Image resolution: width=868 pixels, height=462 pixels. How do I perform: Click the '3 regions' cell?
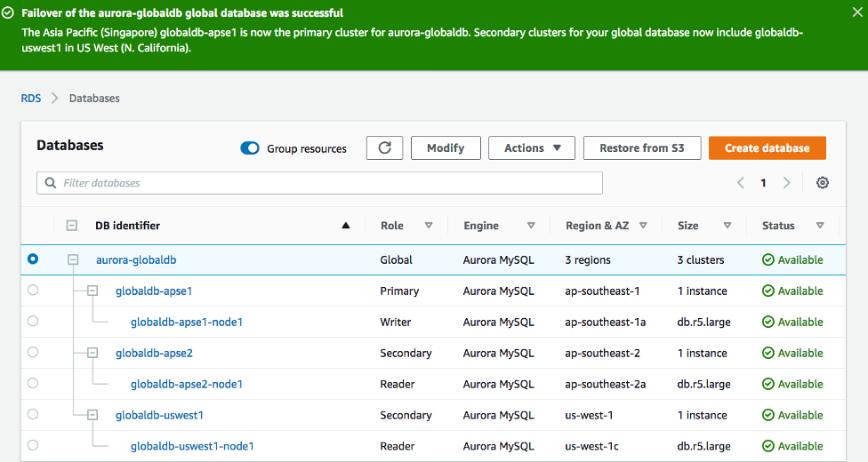pyautogui.click(x=587, y=259)
